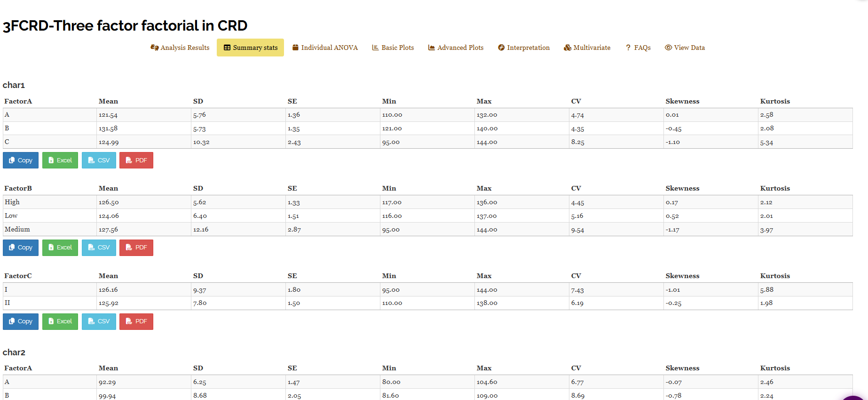This screenshot has height=400, width=868.
Task: Click the Medium row label
Action: tap(17, 229)
